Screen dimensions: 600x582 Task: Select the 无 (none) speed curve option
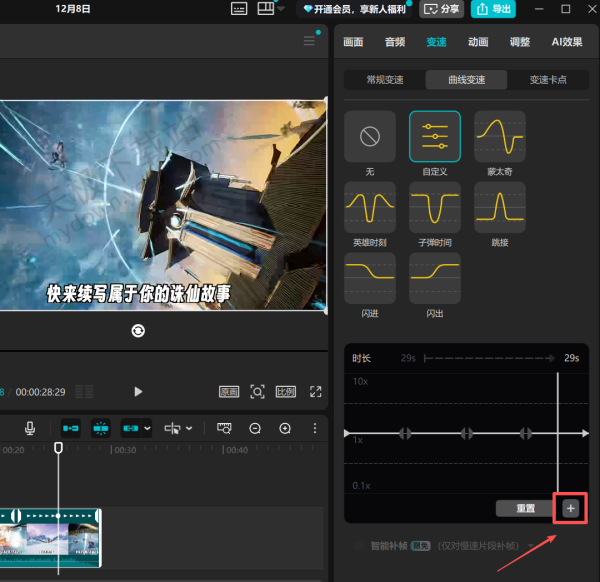370,136
